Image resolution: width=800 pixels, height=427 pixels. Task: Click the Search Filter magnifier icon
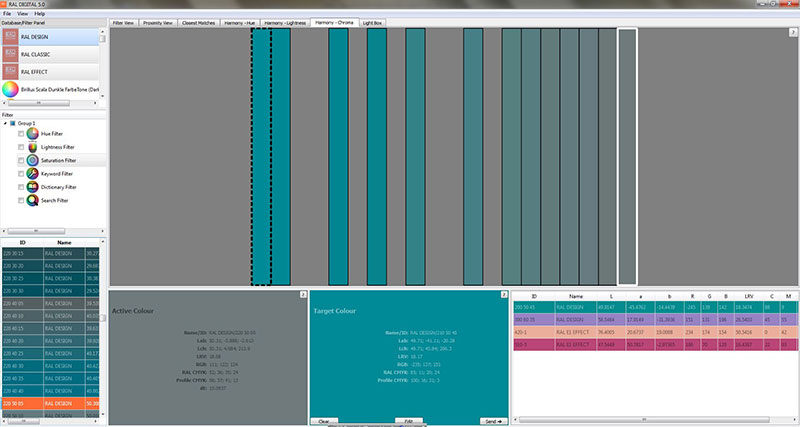tap(33, 200)
